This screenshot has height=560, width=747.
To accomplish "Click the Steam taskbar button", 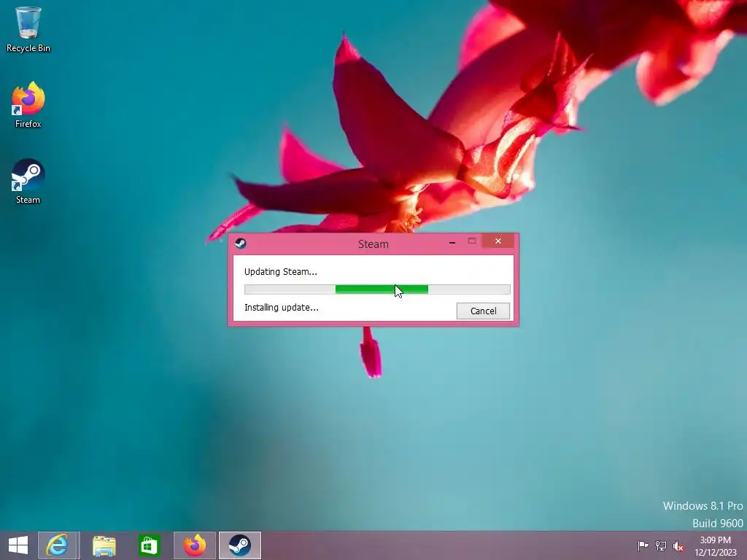I will (239, 545).
